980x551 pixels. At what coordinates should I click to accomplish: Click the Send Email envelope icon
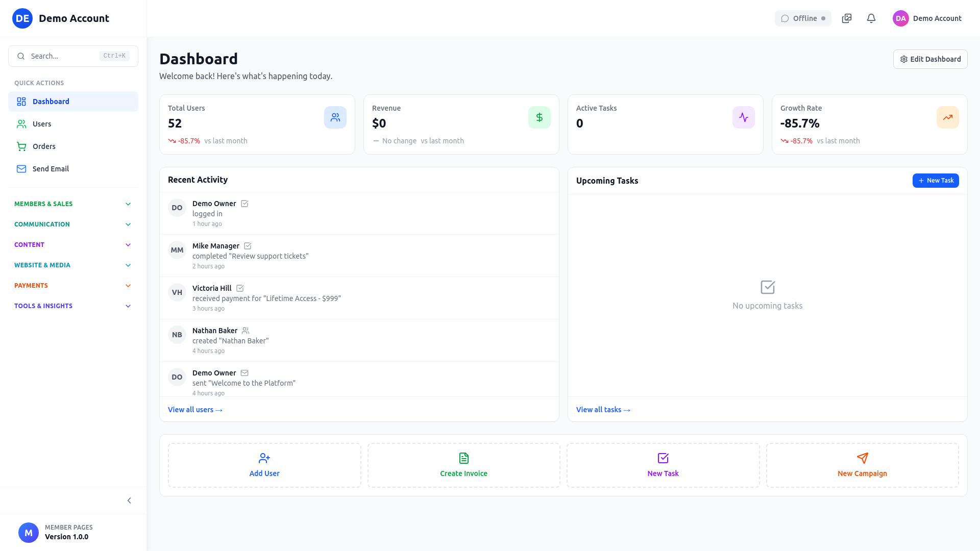tap(21, 168)
